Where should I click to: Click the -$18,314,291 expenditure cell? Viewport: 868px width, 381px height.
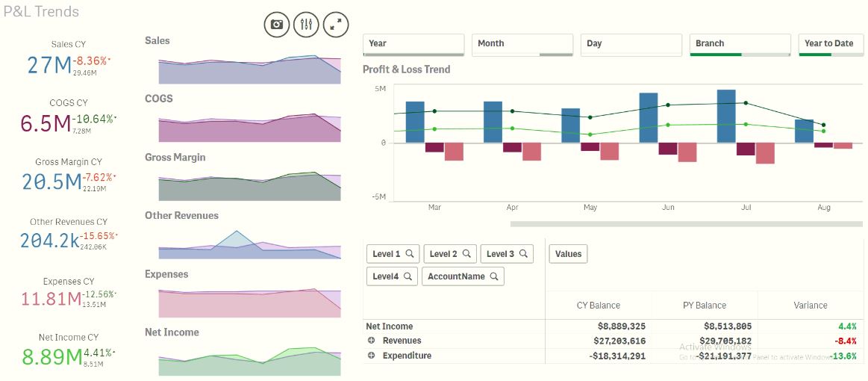618,356
